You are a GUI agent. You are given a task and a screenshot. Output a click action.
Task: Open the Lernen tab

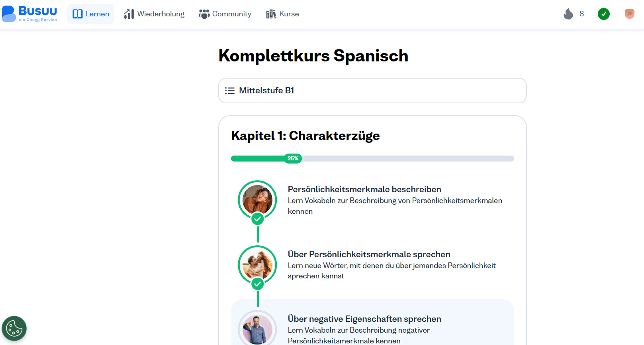coord(91,14)
